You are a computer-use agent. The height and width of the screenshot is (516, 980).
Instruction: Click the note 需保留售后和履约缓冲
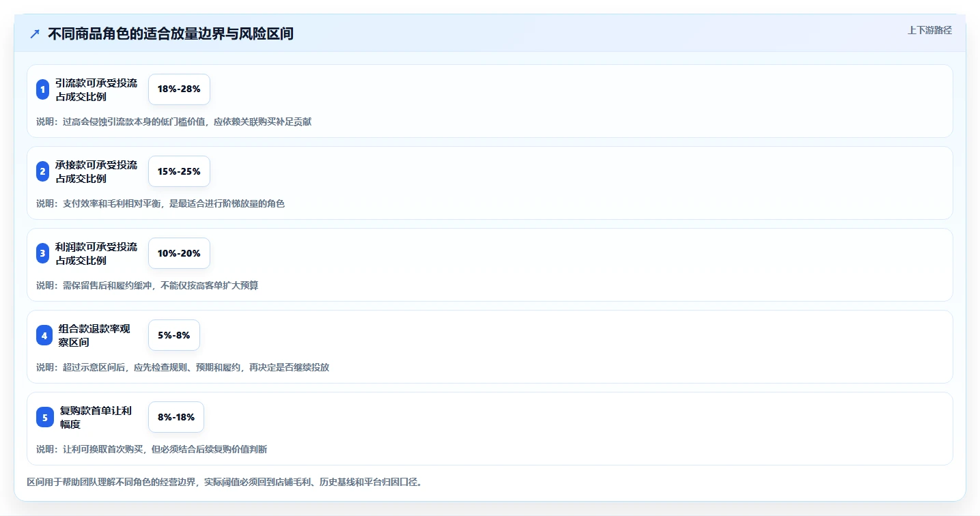pyautogui.click(x=108, y=285)
